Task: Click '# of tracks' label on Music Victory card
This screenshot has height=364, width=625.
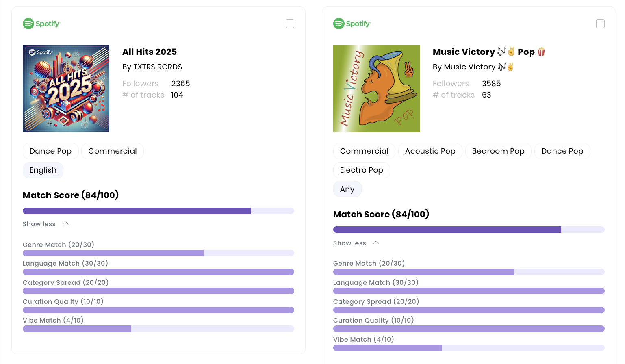Action: [x=454, y=95]
